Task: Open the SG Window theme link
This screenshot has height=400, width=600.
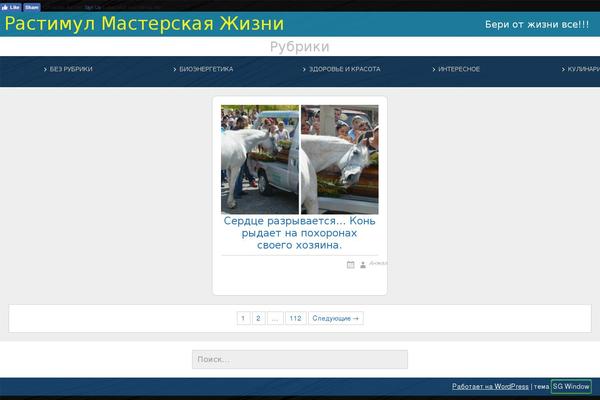Action: point(571,387)
